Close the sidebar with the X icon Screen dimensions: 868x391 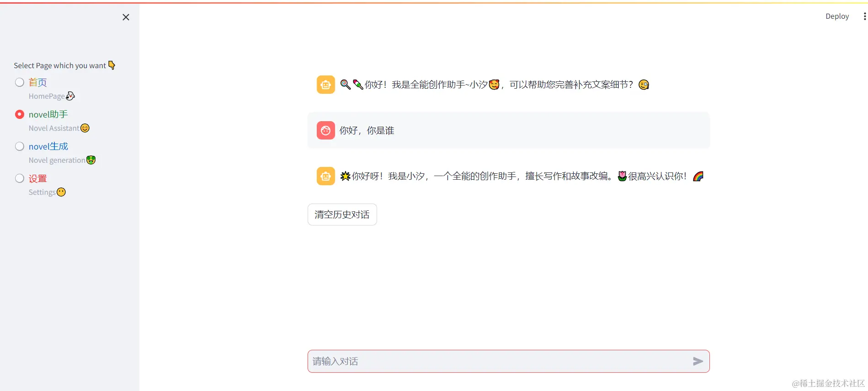tap(126, 17)
